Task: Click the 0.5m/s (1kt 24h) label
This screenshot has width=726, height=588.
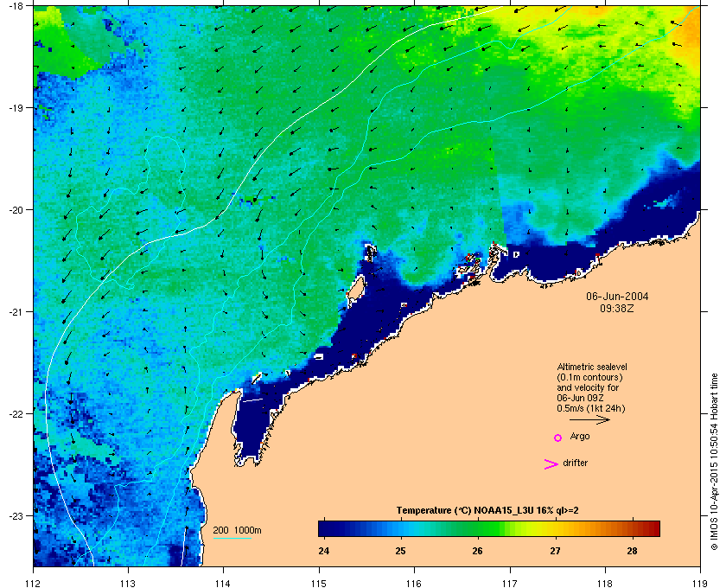Action: [591, 409]
